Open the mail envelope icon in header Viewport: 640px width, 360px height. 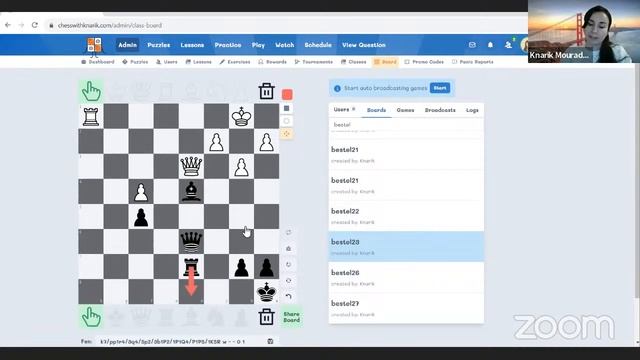click(x=472, y=45)
